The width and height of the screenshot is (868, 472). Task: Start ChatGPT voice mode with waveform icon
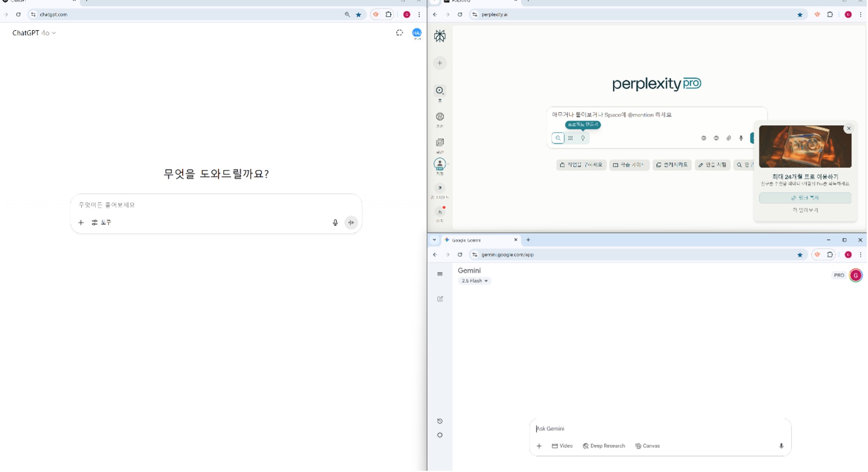351,223
